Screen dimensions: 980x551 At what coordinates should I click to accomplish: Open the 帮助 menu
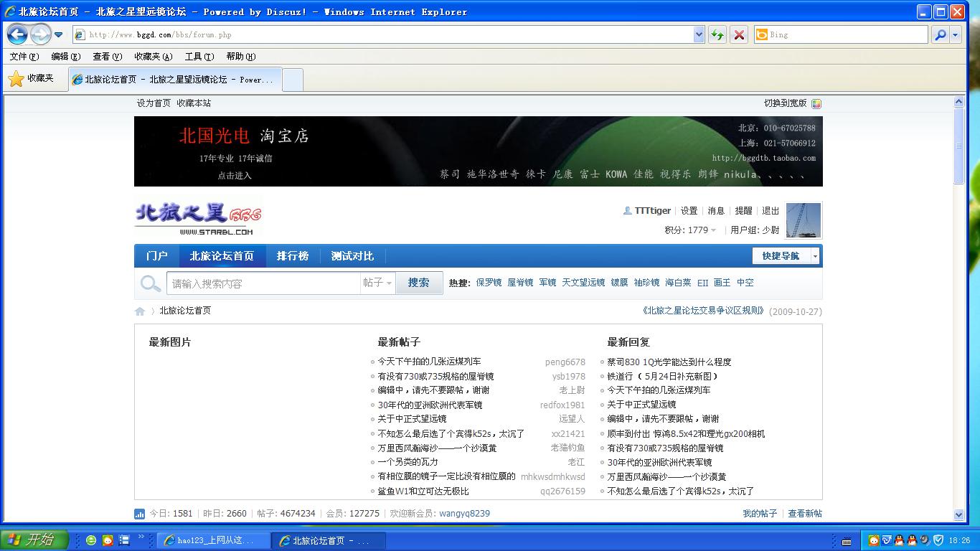pyautogui.click(x=240, y=57)
